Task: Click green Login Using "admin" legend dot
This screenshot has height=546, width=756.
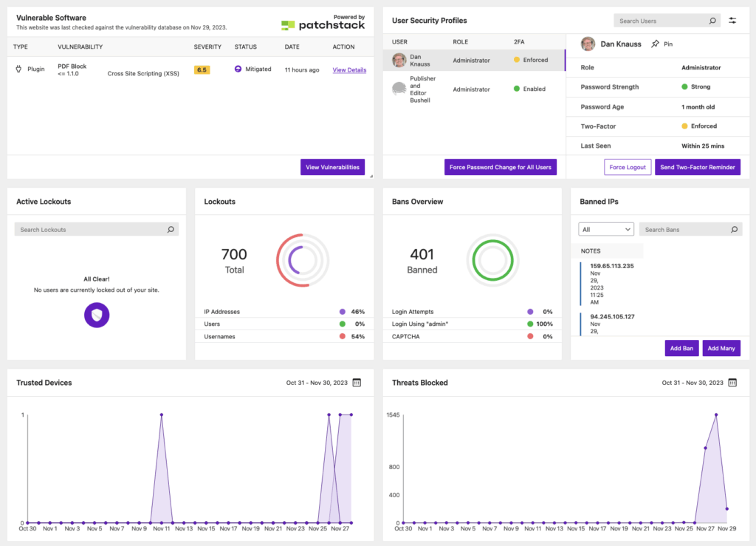Action: click(530, 324)
